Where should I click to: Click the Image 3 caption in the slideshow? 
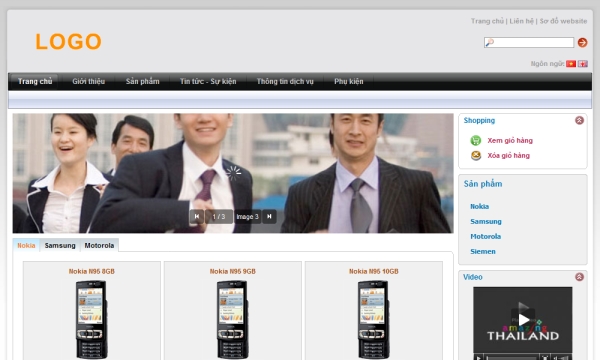(x=247, y=217)
